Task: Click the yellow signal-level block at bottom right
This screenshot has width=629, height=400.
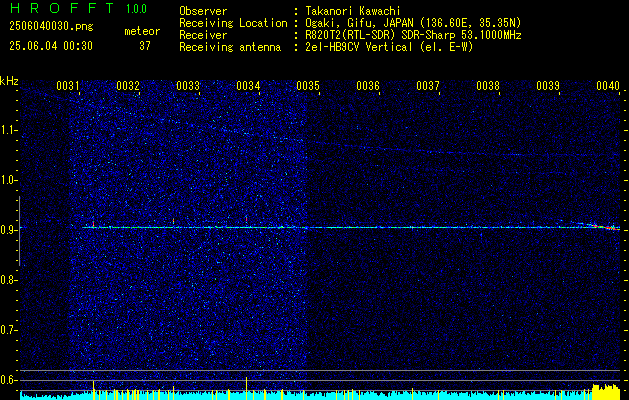Action: [606, 392]
